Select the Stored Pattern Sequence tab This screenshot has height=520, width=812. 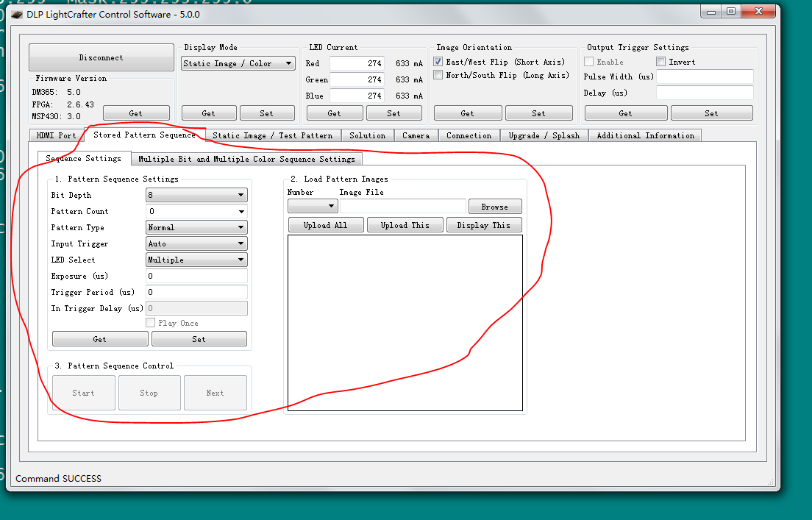(x=144, y=134)
